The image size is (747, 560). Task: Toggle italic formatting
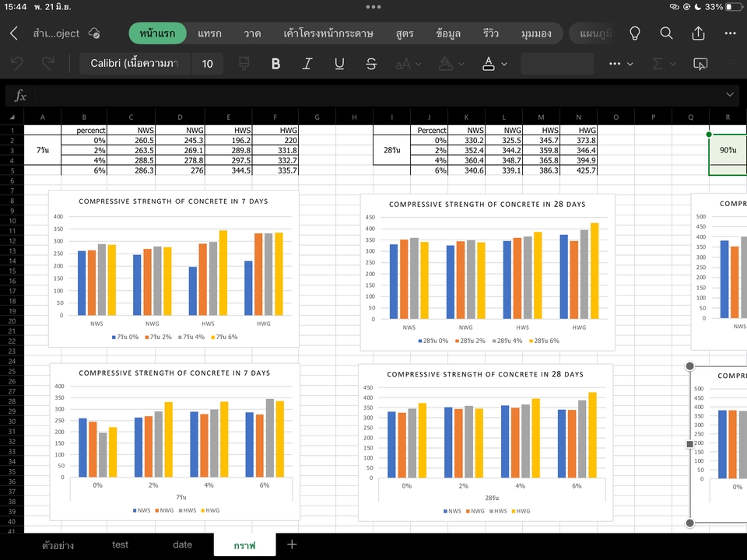click(x=307, y=64)
